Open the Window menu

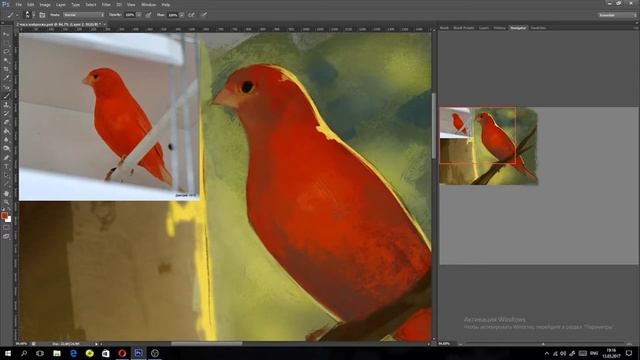[x=149, y=4]
